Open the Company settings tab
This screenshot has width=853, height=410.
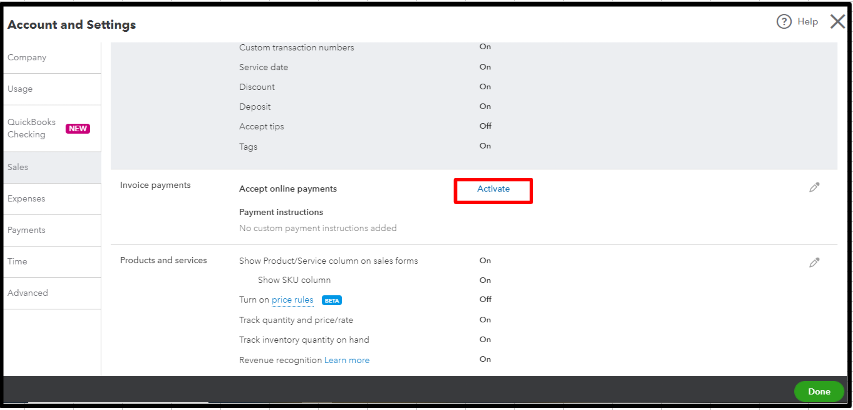pyautogui.click(x=27, y=57)
